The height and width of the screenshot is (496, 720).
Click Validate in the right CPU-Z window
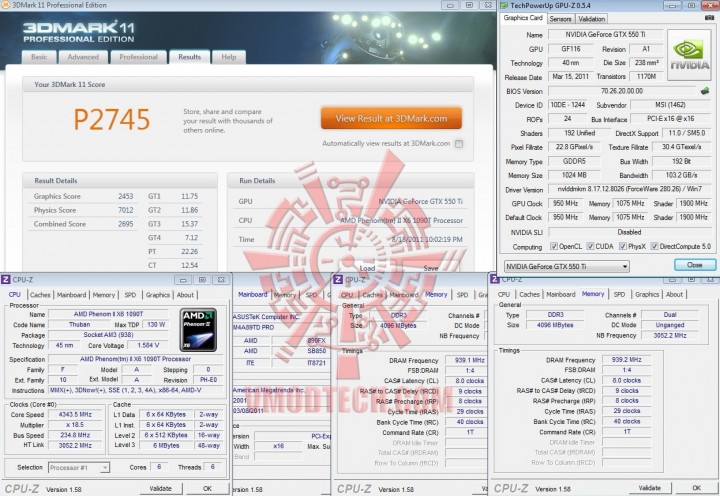tap(650, 488)
